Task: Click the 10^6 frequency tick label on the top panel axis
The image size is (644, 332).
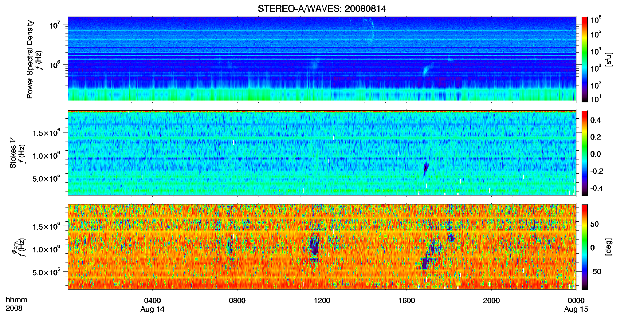Action: pyautogui.click(x=54, y=65)
